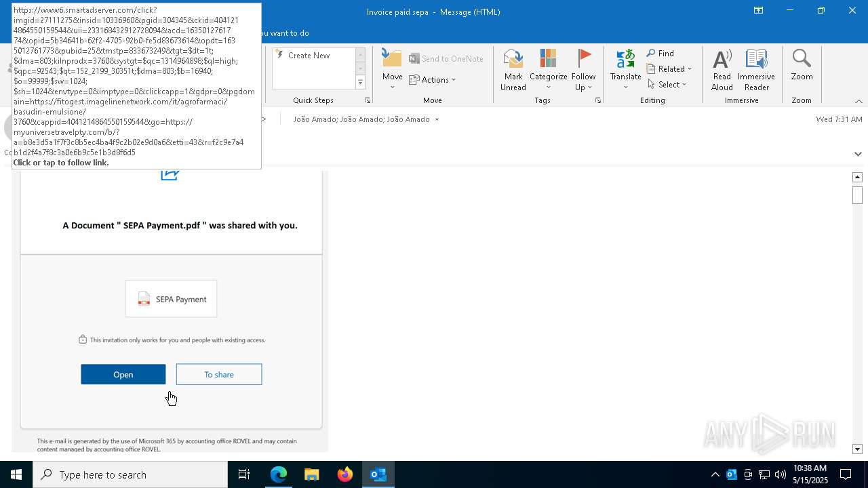Show hidden tray icons
Image resolution: width=868 pixels, height=488 pixels.
[x=715, y=474]
